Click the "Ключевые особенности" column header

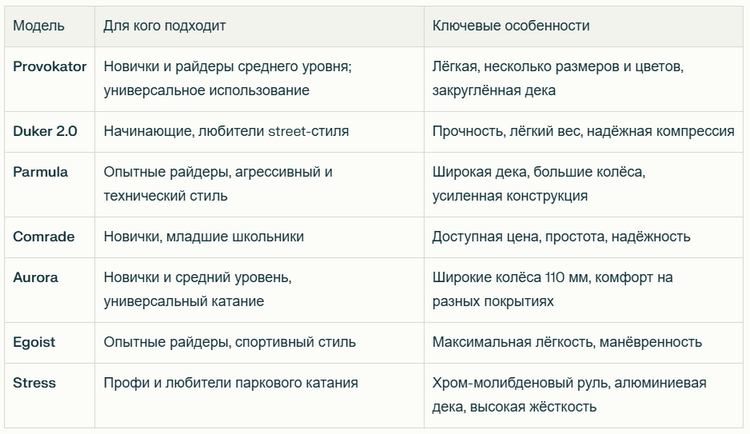point(510,25)
